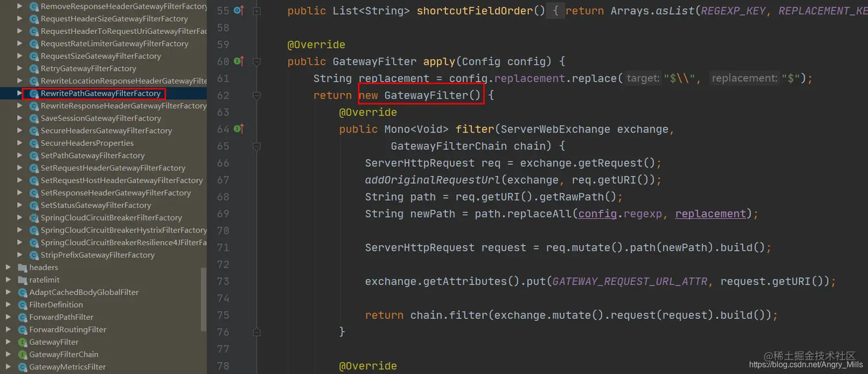
Task: Click implements gutter icon on line 60
Action: click(239, 61)
